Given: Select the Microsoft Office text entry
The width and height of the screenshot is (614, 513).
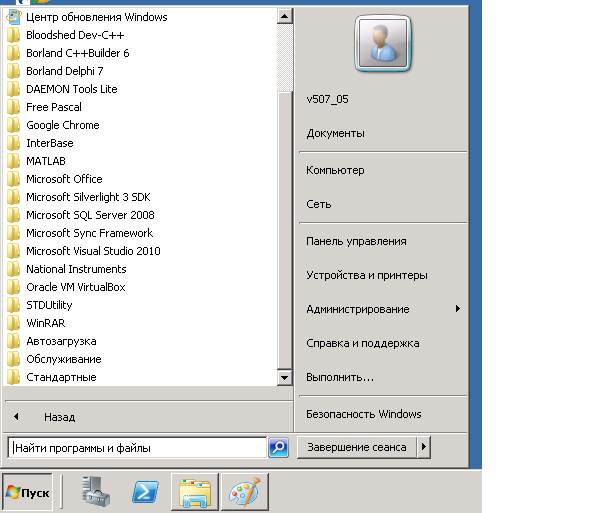Looking at the screenshot, I should [x=64, y=179].
